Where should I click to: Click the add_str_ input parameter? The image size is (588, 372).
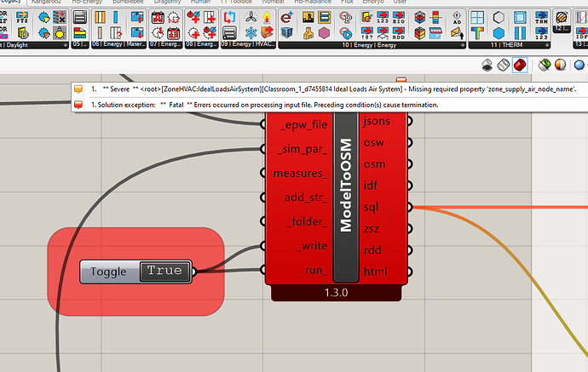click(306, 197)
